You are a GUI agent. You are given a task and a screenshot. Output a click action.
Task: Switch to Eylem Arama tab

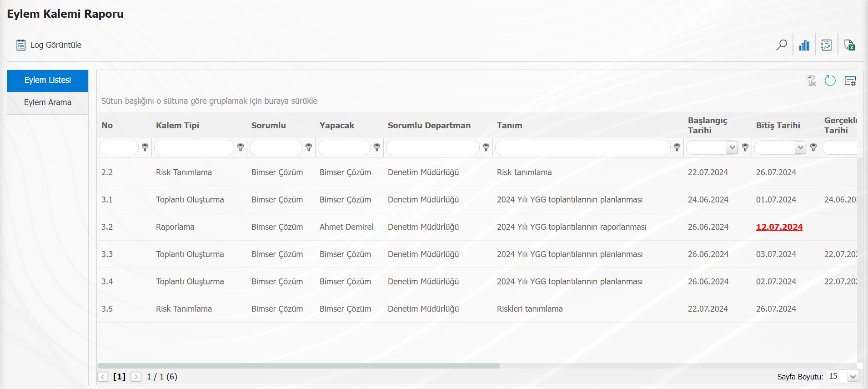click(x=48, y=103)
